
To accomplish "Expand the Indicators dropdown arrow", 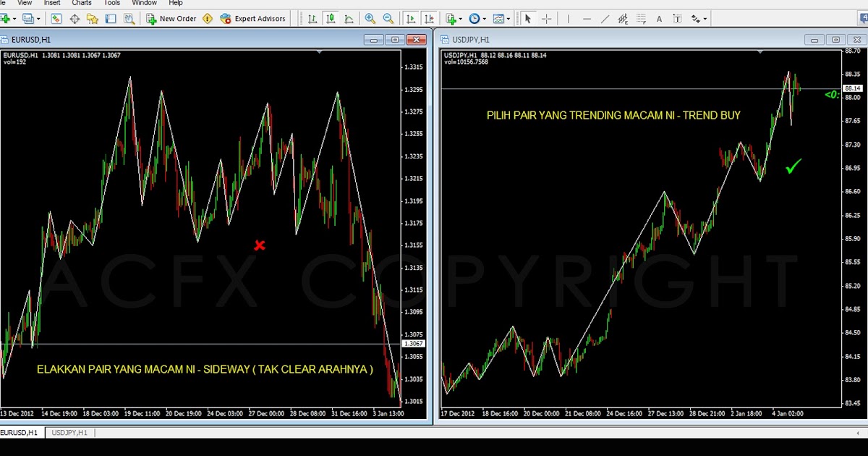I will 461,18.
